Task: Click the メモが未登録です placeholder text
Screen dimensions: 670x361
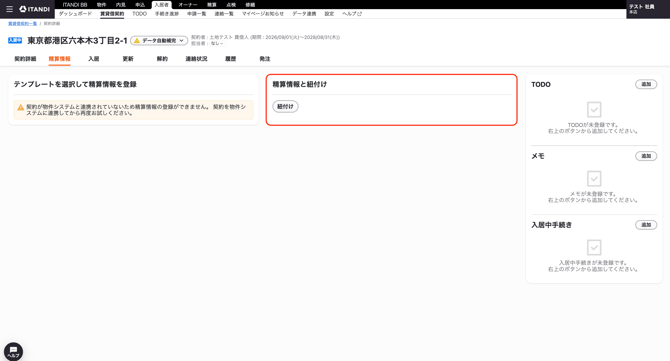Action: pos(593,194)
